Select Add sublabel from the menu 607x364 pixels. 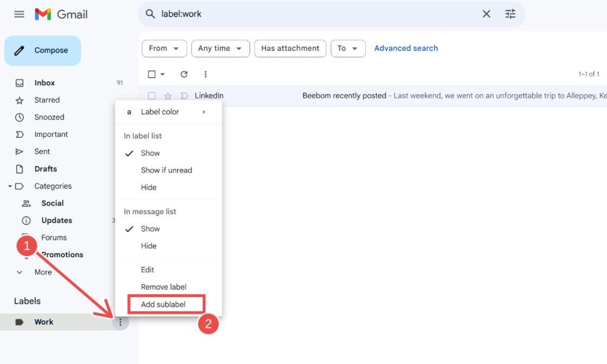[x=167, y=304]
